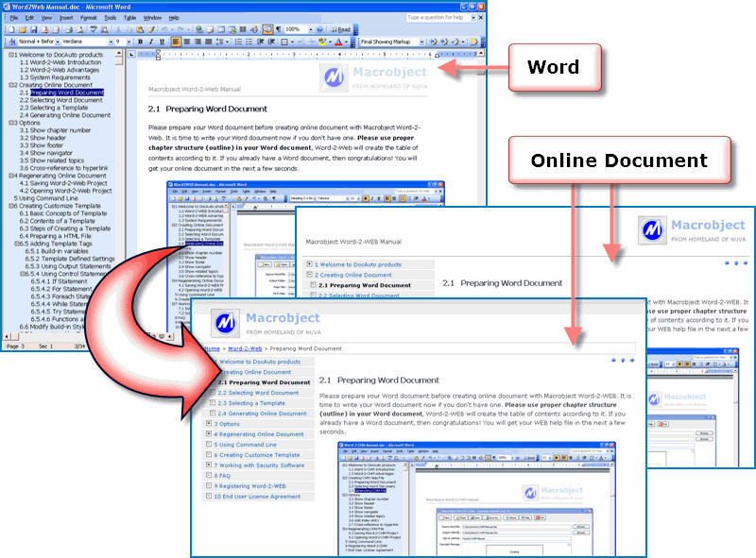Align text left in Word toolbar
Viewport: 756px width, 558px height.
(177, 42)
